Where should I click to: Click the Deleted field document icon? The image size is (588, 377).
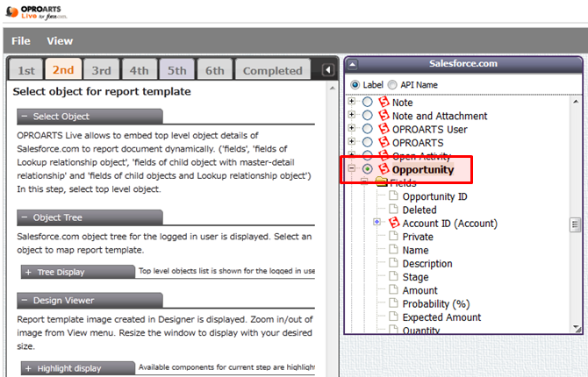pyautogui.click(x=393, y=209)
